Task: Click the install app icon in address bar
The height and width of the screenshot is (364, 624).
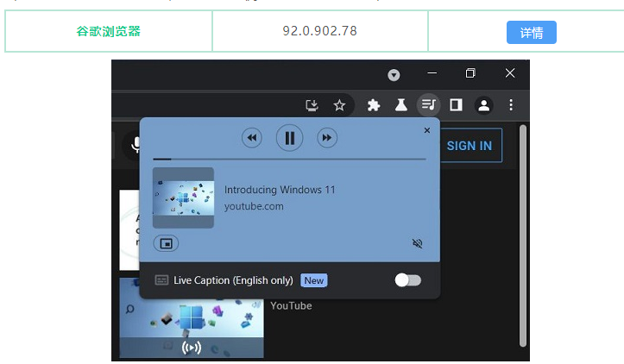Action: [x=312, y=105]
